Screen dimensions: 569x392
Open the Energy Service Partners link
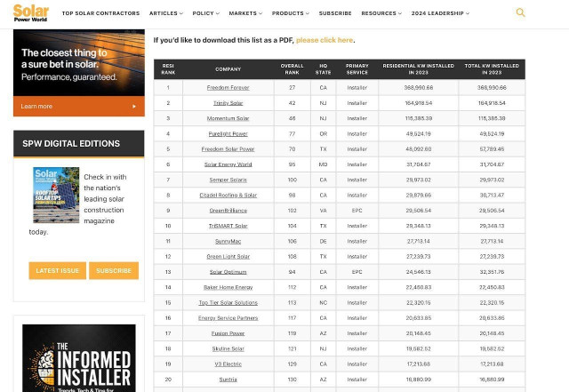point(228,318)
